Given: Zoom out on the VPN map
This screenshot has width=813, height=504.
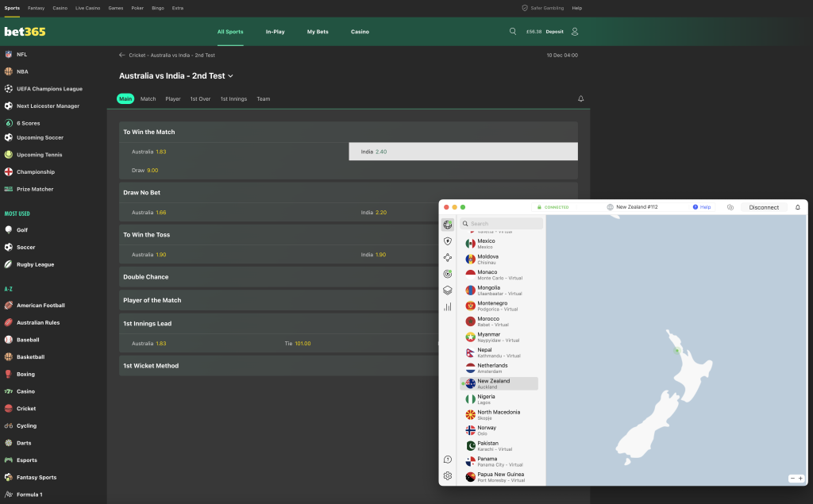Looking at the screenshot, I should pos(792,479).
